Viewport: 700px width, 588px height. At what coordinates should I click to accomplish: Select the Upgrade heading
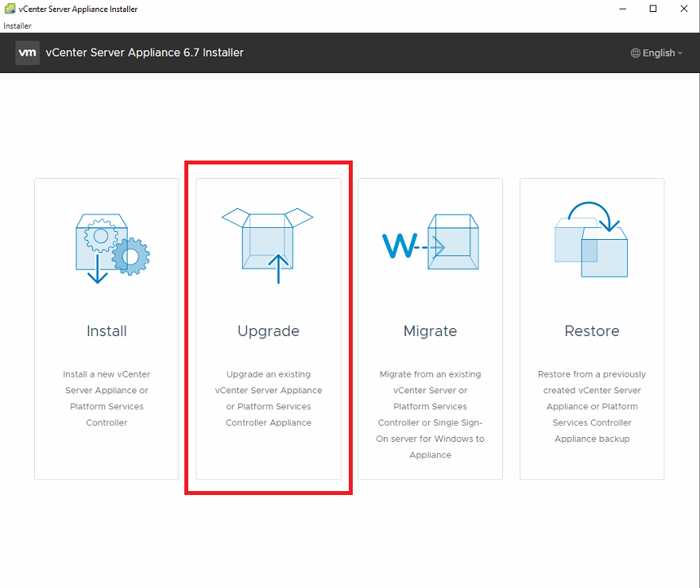(x=269, y=331)
